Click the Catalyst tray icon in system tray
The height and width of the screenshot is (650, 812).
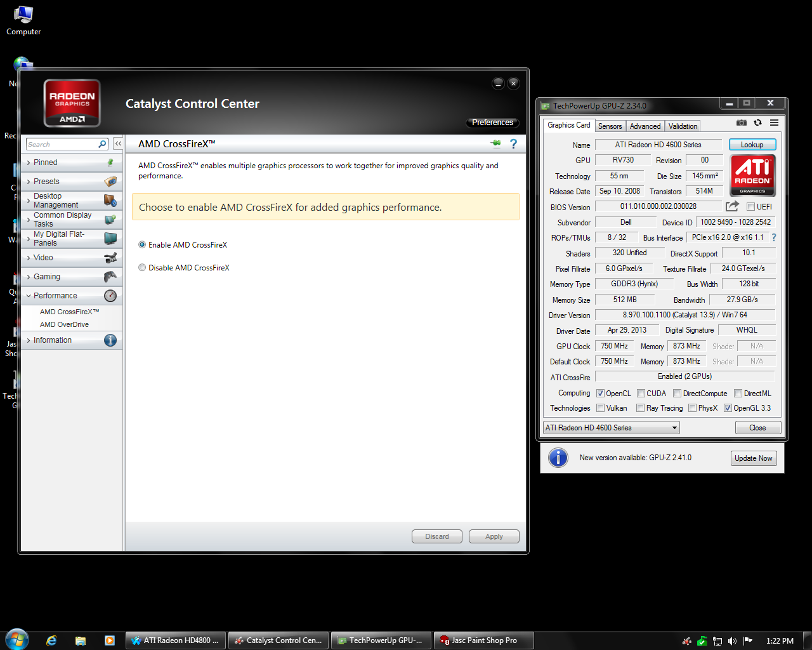point(687,641)
